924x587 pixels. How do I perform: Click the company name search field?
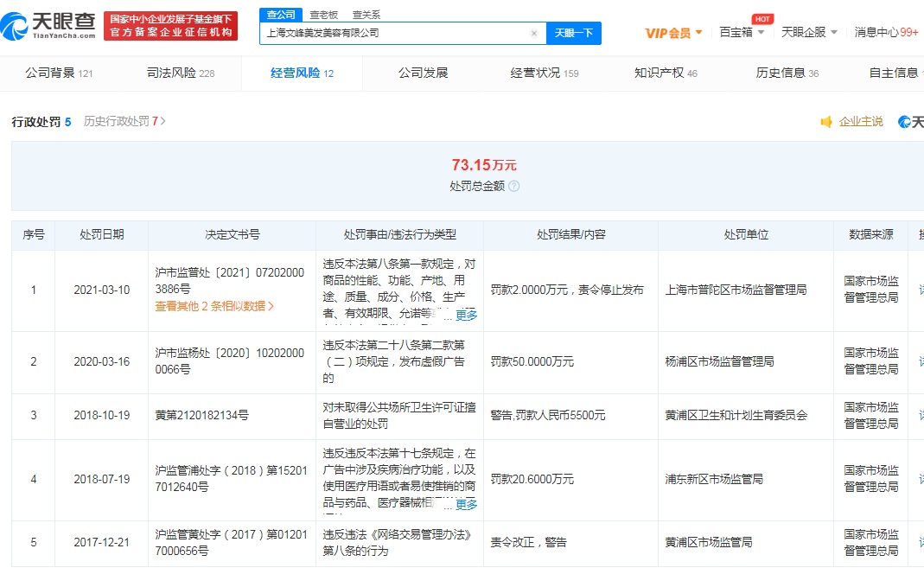coord(393,34)
